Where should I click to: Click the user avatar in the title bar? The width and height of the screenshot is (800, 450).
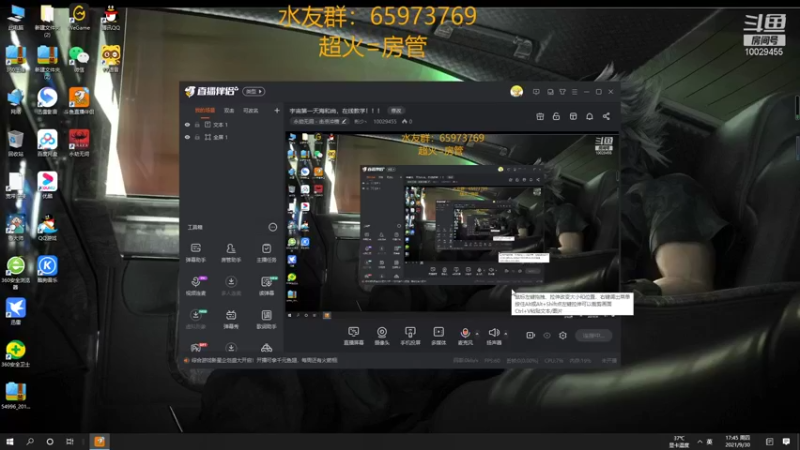click(516, 91)
